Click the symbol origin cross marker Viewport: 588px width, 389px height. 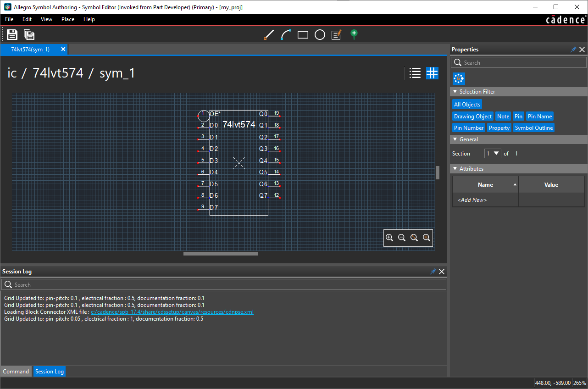click(239, 162)
